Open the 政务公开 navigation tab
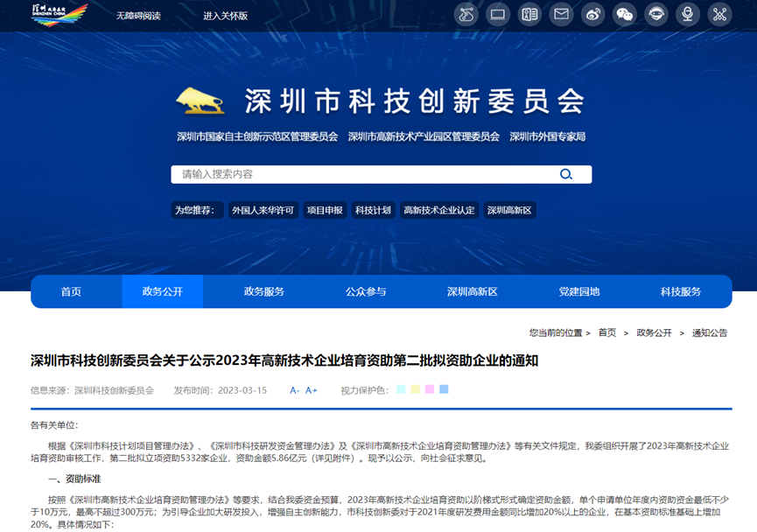The image size is (757, 532). click(x=162, y=291)
